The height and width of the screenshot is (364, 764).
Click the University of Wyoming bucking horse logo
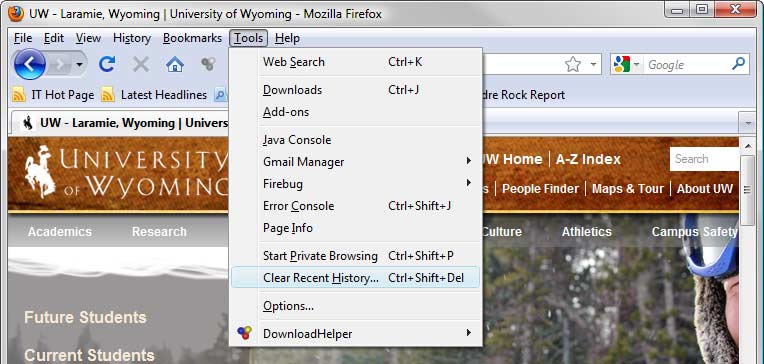click(x=40, y=171)
